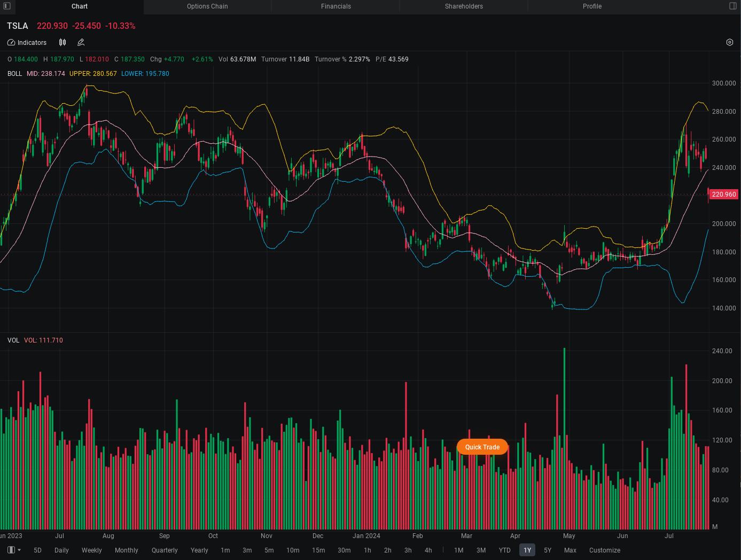Viewport: 741px width, 560px height.
Task: Open the chart layout selector dropdown
Action: [x=14, y=550]
